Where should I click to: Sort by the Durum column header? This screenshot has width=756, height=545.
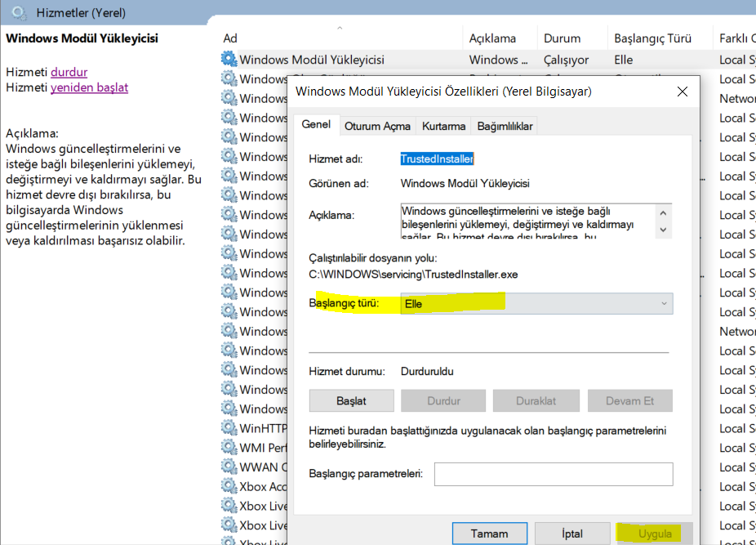[x=562, y=38]
